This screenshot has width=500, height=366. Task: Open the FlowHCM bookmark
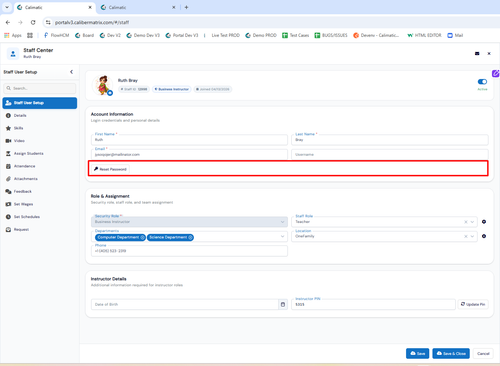tap(57, 35)
